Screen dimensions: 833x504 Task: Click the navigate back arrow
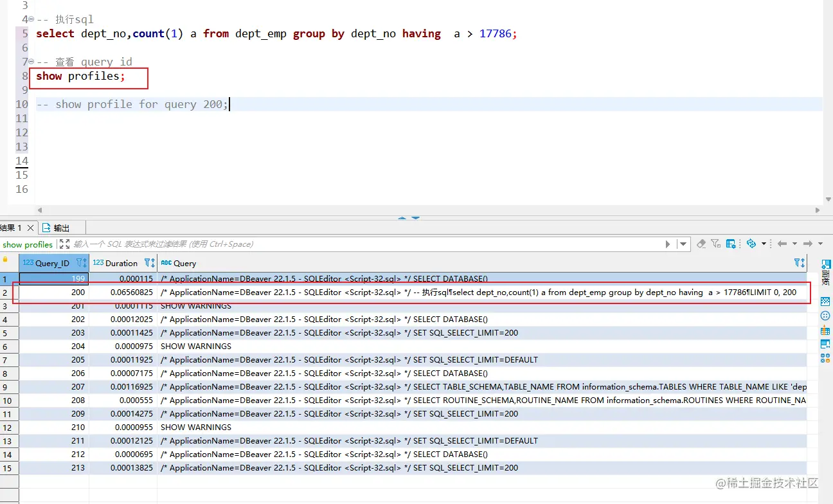click(x=782, y=244)
